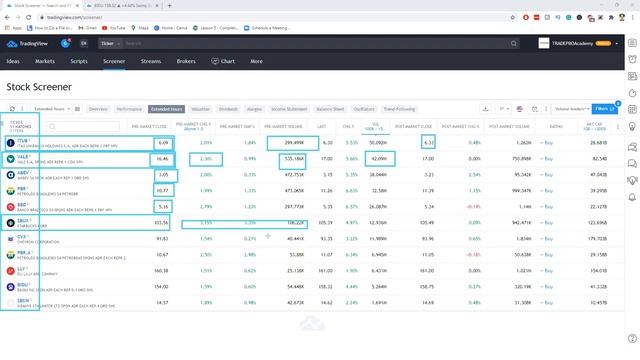
Task: Open the refresh options dots beside the refresh icon
Action: 22,109
